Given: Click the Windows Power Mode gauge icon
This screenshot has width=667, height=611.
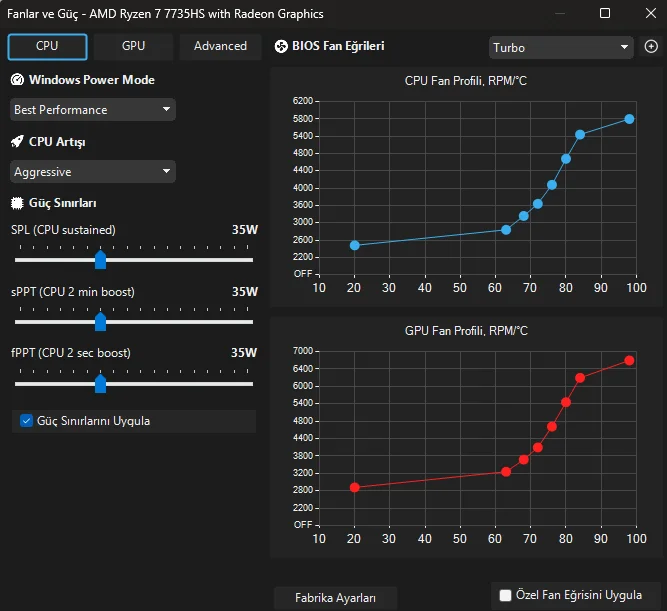Looking at the screenshot, I should tap(17, 80).
